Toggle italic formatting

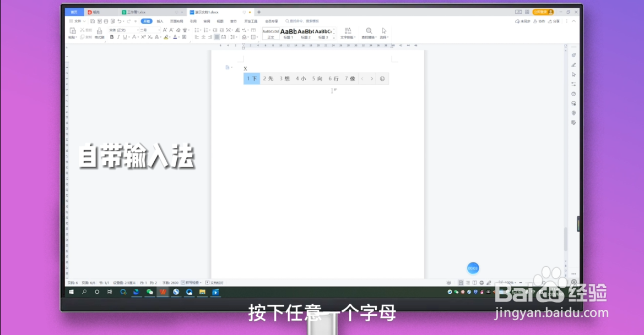click(118, 37)
